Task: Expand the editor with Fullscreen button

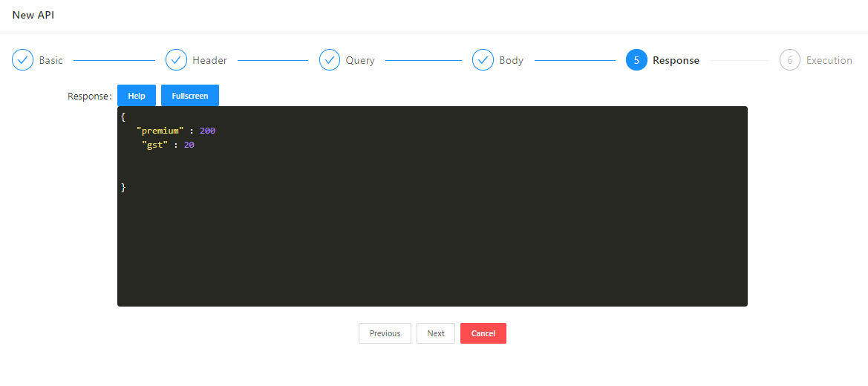Action: pos(190,95)
